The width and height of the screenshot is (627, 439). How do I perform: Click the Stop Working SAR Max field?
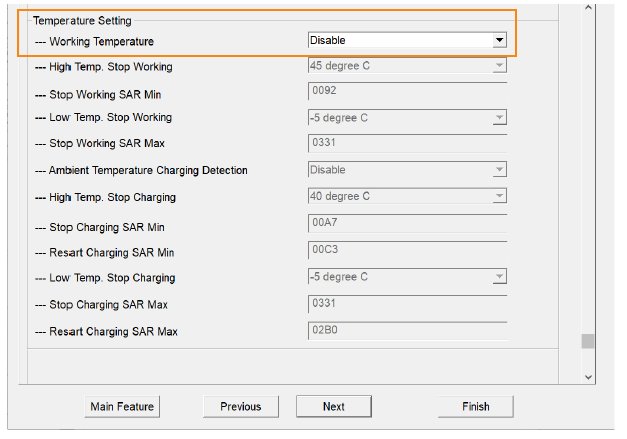(x=406, y=144)
